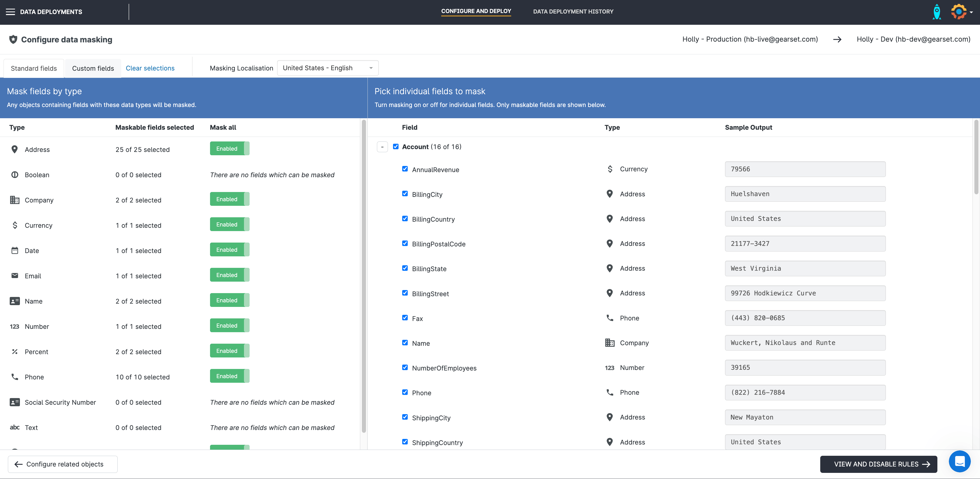Open the Masking Localisation dropdown
The image size is (980, 479).
[327, 68]
